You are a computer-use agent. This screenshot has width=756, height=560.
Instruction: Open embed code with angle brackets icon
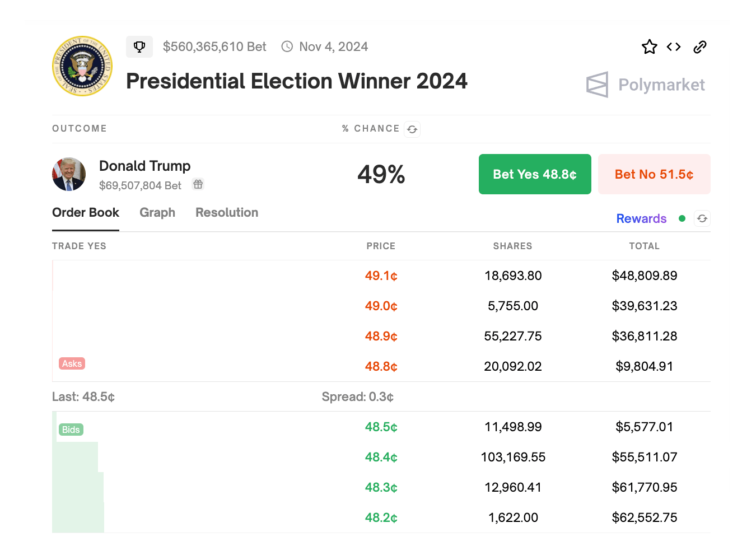pos(674,46)
